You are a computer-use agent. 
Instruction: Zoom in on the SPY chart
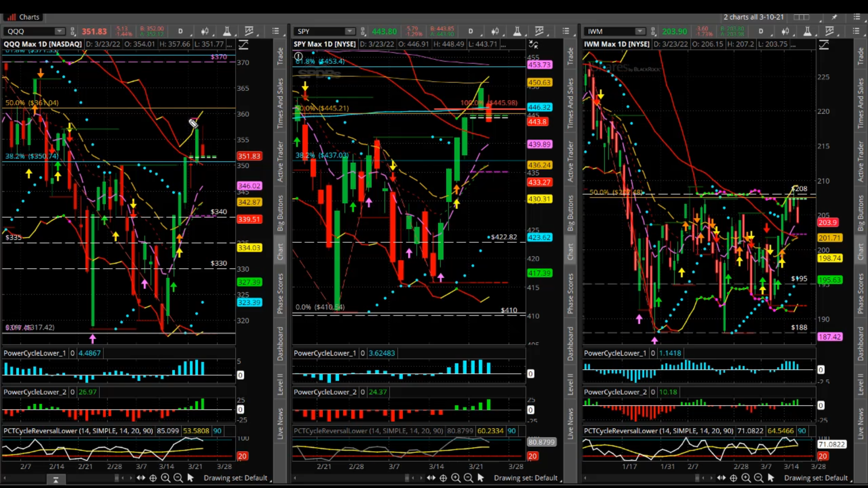click(x=456, y=478)
